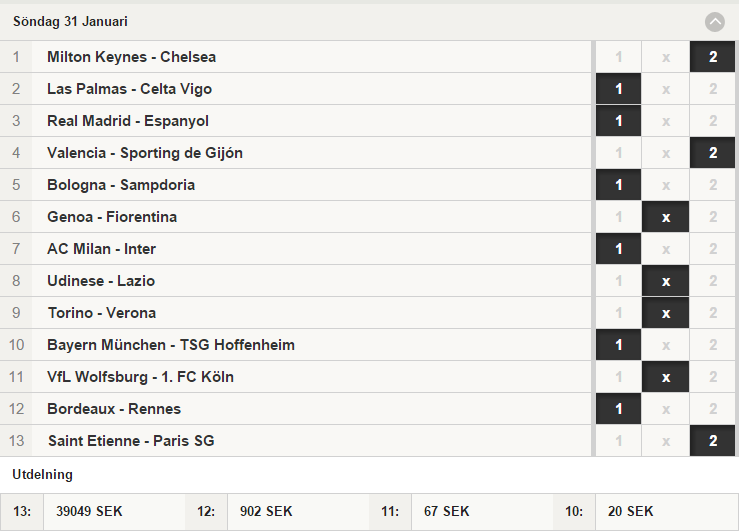Click the highlighted 2 for Valencia - Sporting de Gijón
Image resolution: width=739 pixels, height=532 pixels.
click(x=713, y=153)
